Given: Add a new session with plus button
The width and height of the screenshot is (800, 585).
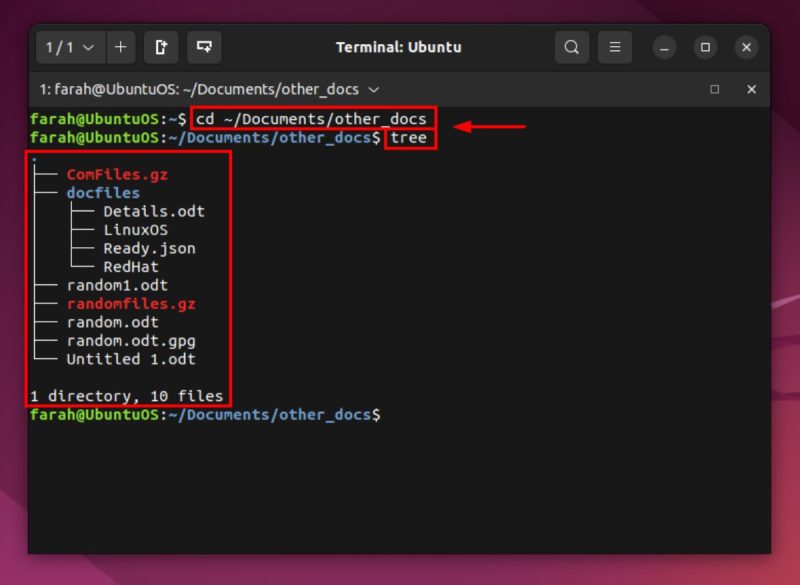Looking at the screenshot, I should coord(120,47).
